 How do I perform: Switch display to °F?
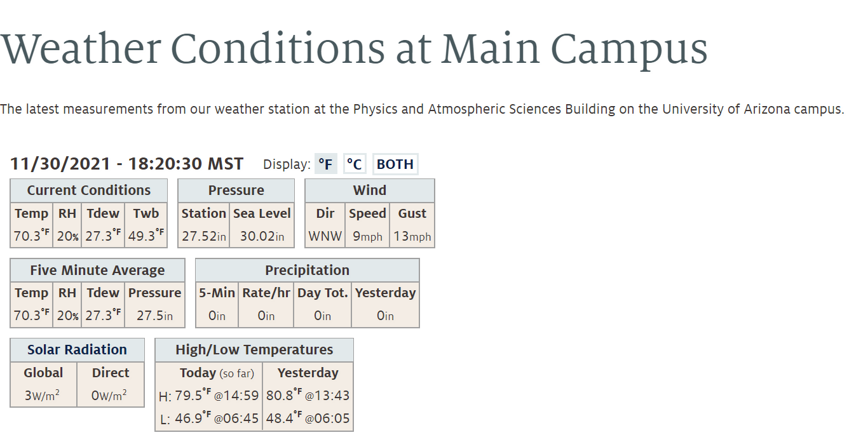pyautogui.click(x=325, y=164)
